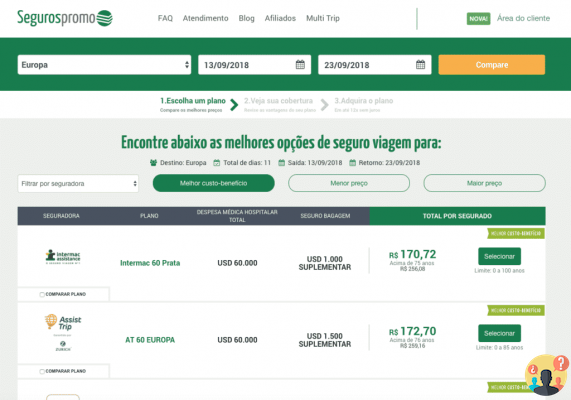
Task: Open the AT 60 EUROPA plan link
Action: coord(150,340)
